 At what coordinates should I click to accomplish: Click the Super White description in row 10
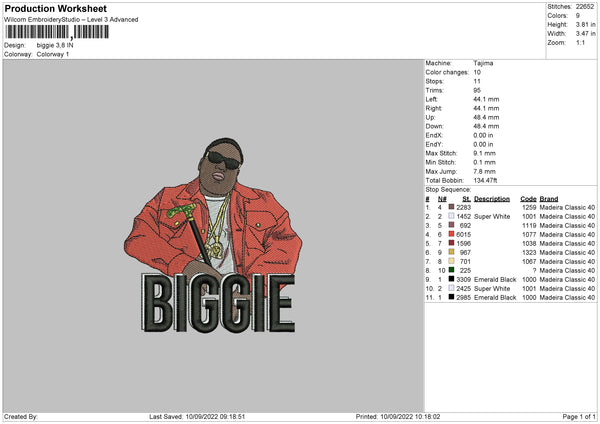[x=492, y=288]
